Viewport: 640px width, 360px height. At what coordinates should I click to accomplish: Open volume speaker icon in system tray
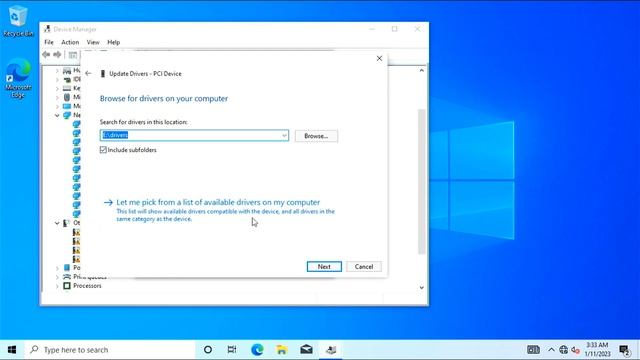coord(576,350)
